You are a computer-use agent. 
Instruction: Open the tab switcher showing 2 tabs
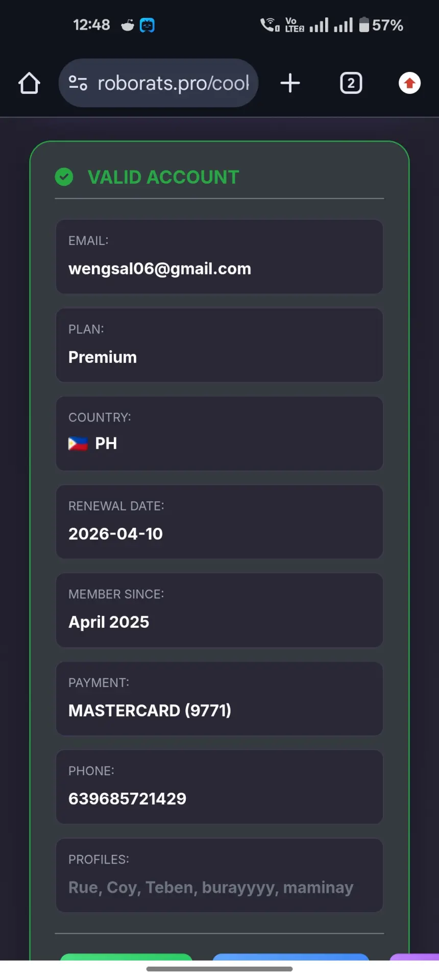351,83
